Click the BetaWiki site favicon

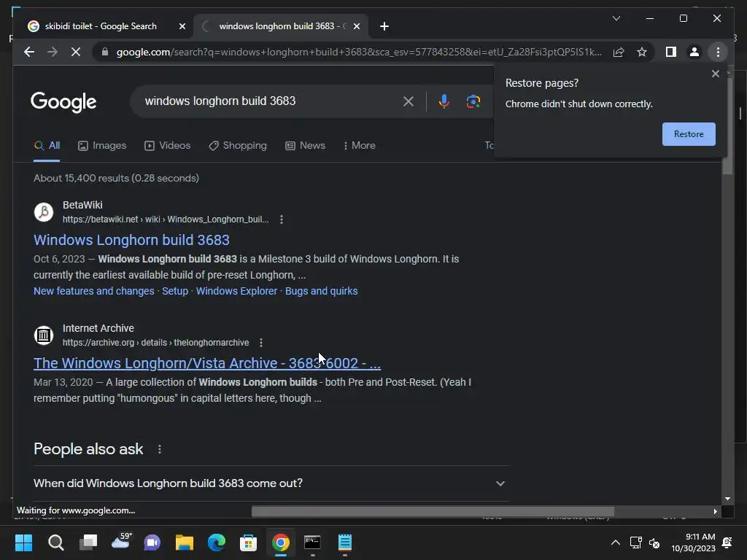coord(43,212)
